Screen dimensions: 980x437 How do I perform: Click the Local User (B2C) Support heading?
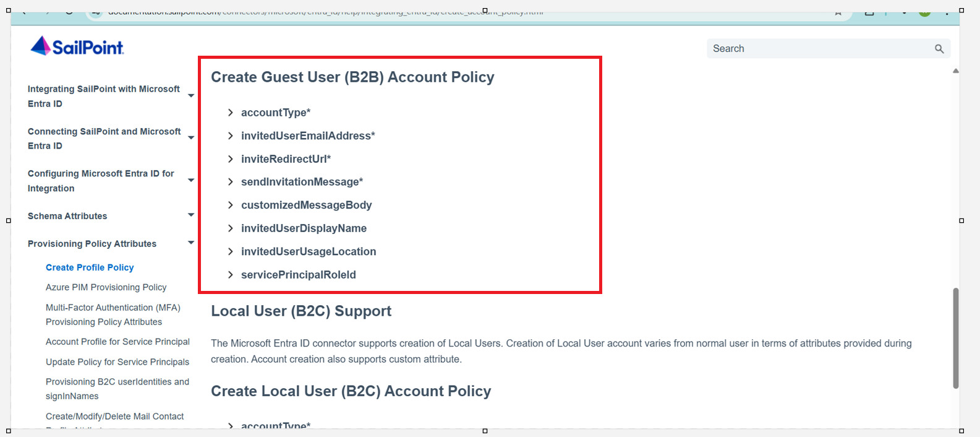(301, 311)
